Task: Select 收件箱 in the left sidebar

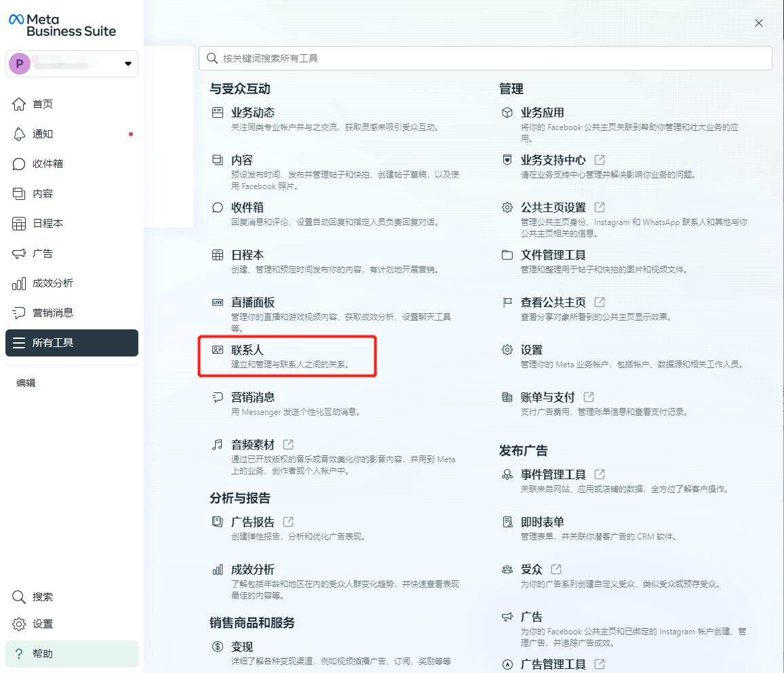Action: tap(47, 164)
